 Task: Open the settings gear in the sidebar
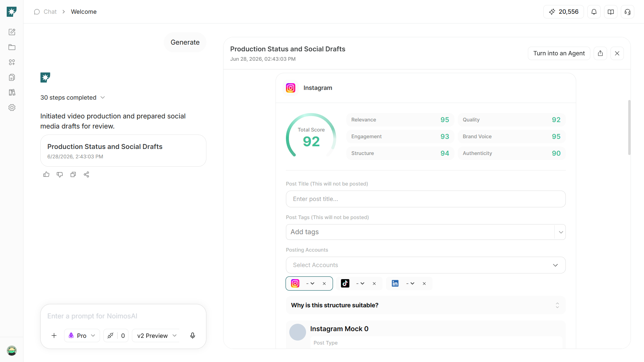(x=12, y=107)
